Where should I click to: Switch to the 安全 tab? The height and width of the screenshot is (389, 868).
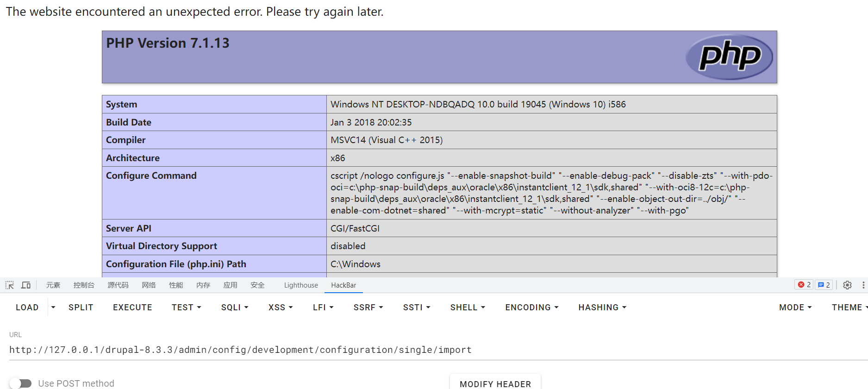pyautogui.click(x=257, y=285)
